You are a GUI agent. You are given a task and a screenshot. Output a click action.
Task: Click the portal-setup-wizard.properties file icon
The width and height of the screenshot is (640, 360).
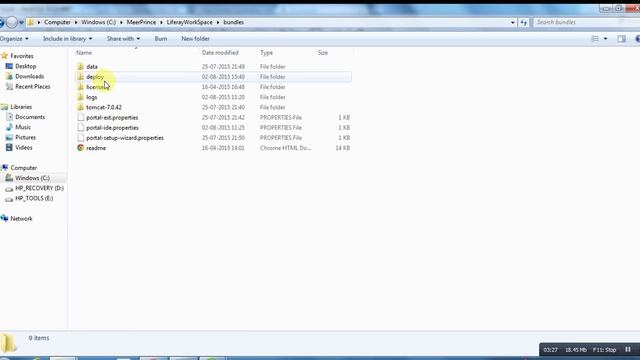click(80, 138)
